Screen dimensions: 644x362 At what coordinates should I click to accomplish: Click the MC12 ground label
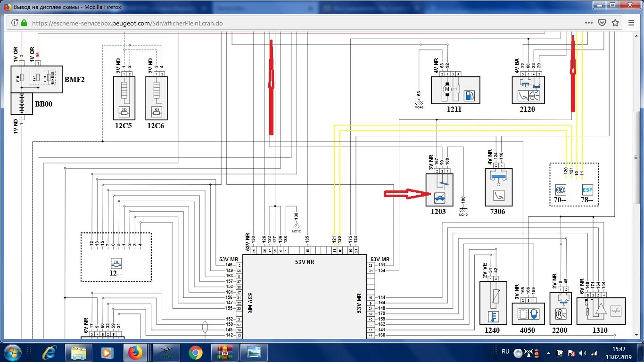(297, 231)
